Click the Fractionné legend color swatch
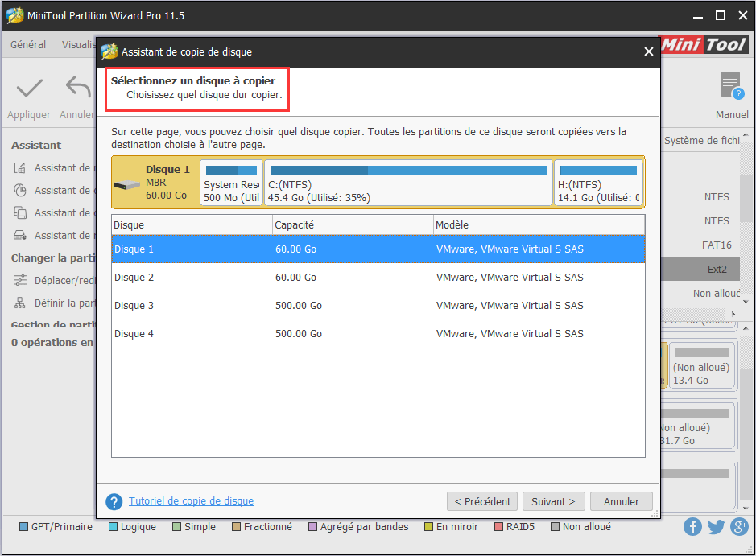Screen dimensions: 756x556 (236, 526)
